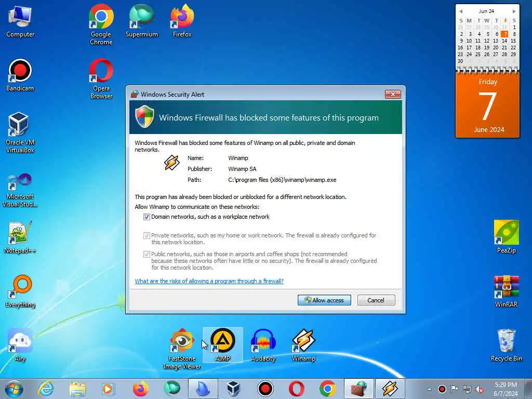
Task: Select the Microsoft Visual Studio shortcut
Action: click(x=20, y=190)
